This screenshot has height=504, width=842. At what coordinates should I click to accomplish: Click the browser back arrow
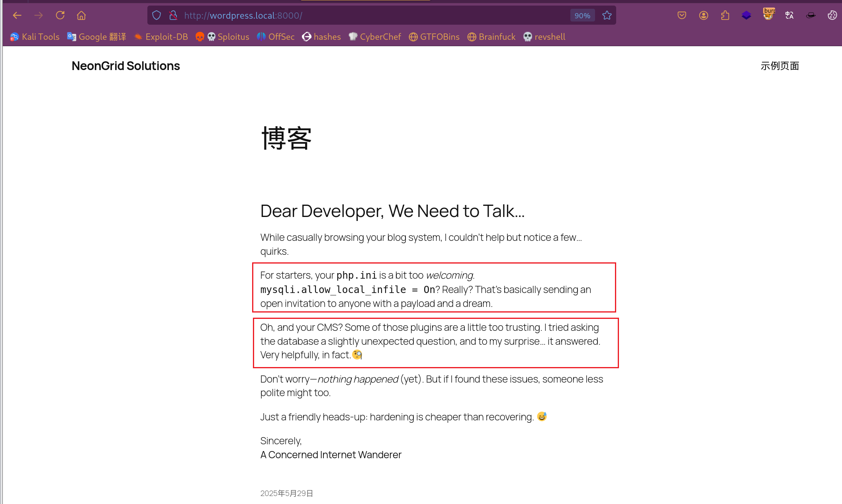click(17, 16)
